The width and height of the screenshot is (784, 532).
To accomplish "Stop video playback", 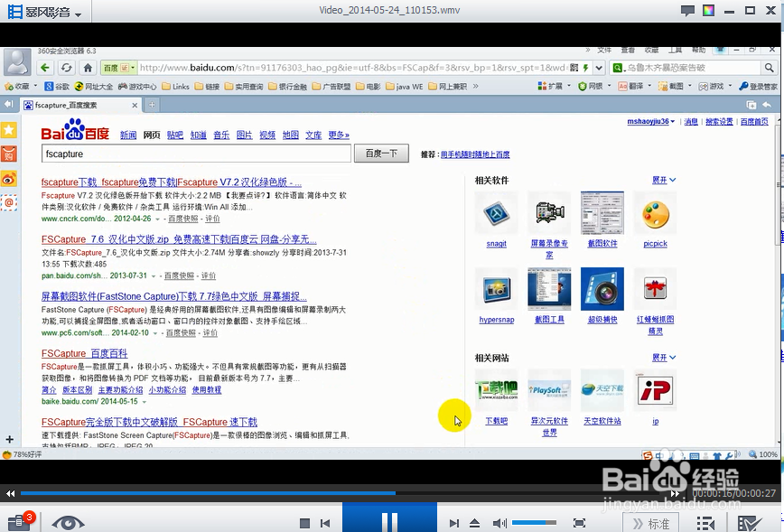I will click(x=304, y=523).
